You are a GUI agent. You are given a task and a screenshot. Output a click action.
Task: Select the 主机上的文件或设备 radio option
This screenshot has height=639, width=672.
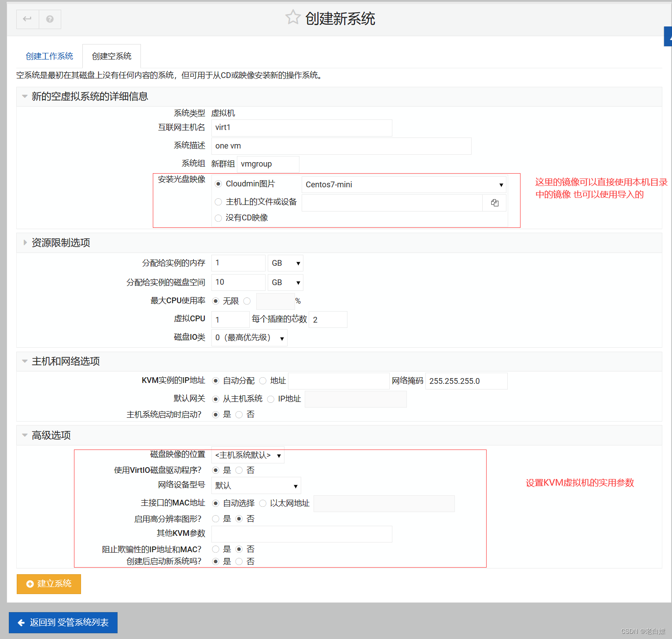tap(218, 201)
